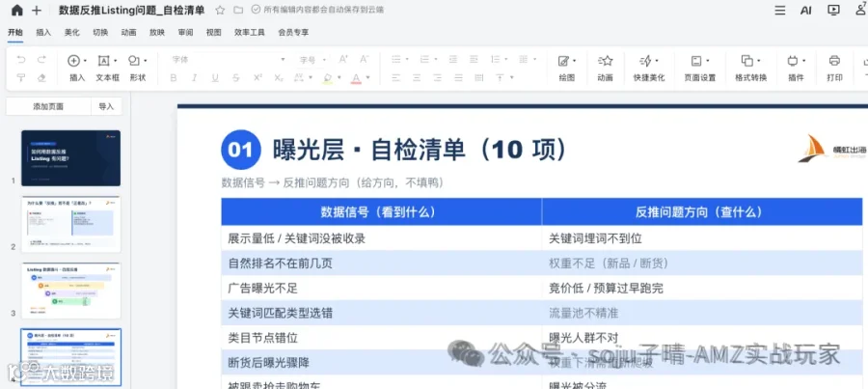Switch to the 插入 tab
Image resolution: width=868 pixels, height=389 pixels.
coord(43,33)
